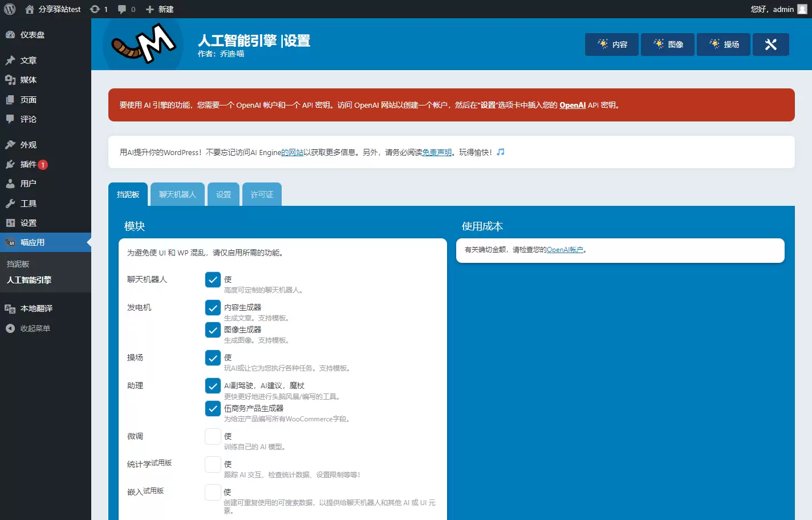Click the 评论 comment icon in sidebar
This screenshot has width=812, height=520.
pyautogui.click(x=10, y=119)
